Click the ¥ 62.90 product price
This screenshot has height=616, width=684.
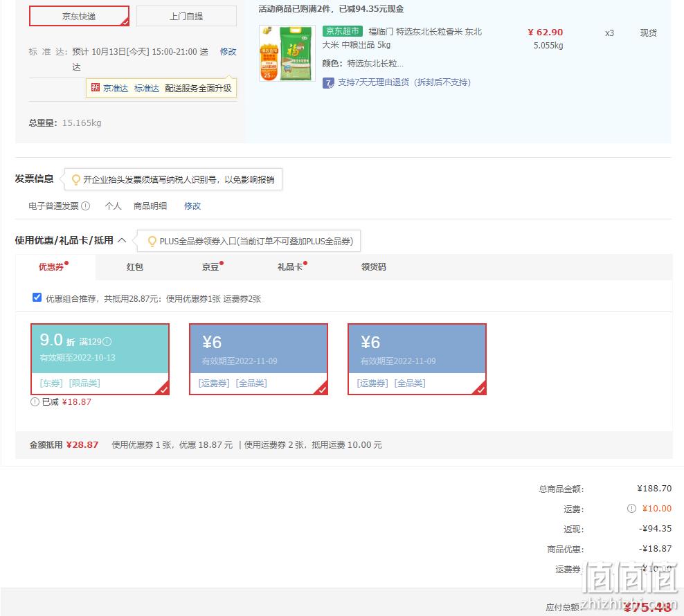click(546, 33)
